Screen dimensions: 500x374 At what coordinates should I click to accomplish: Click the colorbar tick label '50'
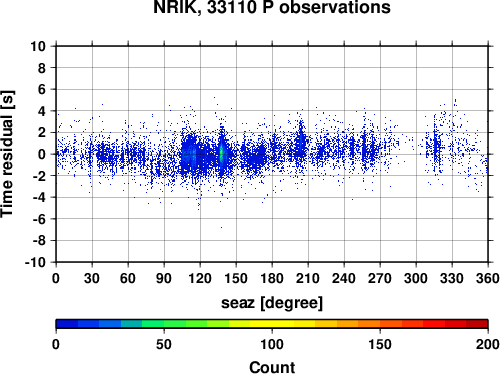164,344
